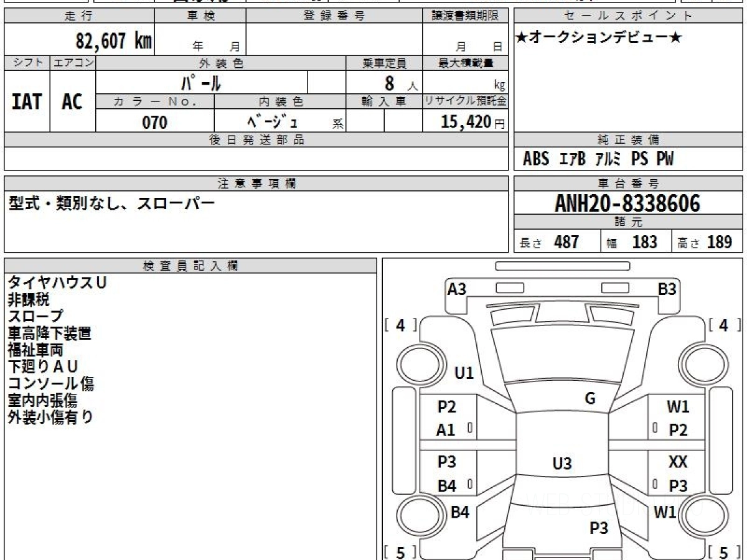Image resolution: width=747 pixels, height=560 pixels.
Task: Click the B3 damage mark on diagram
Action: 667,289
